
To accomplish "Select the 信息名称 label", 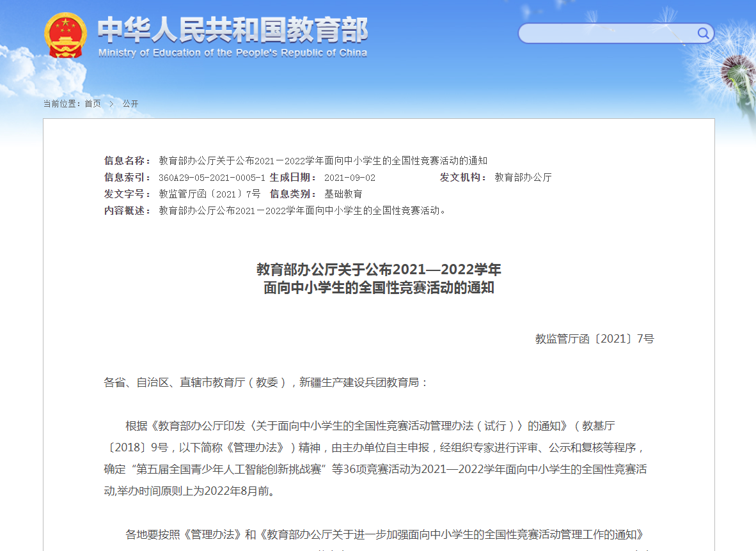I will [127, 160].
